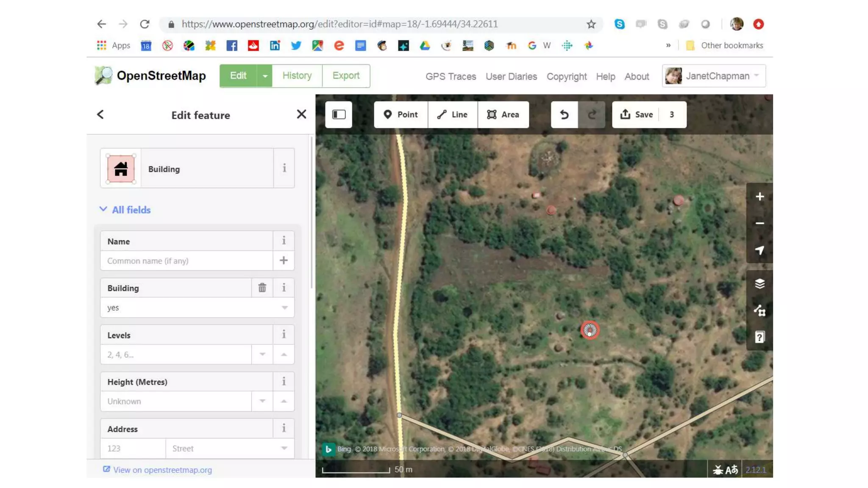
Task: Select the Point drawing tool
Action: (x=401, y=114)
